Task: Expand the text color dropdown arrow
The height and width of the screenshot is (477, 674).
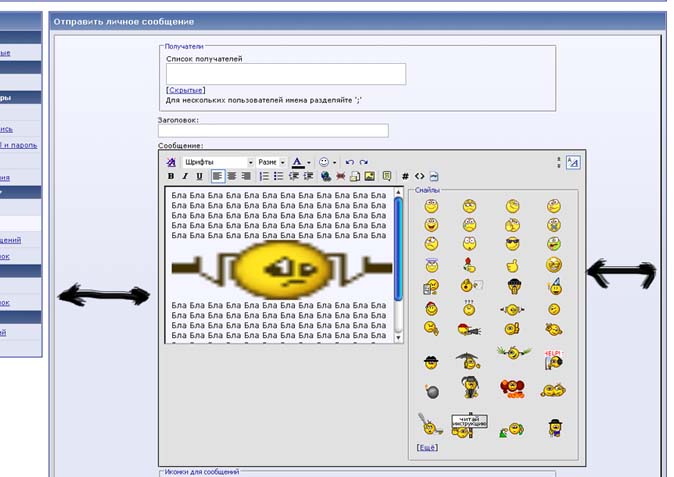Action: 309,162
